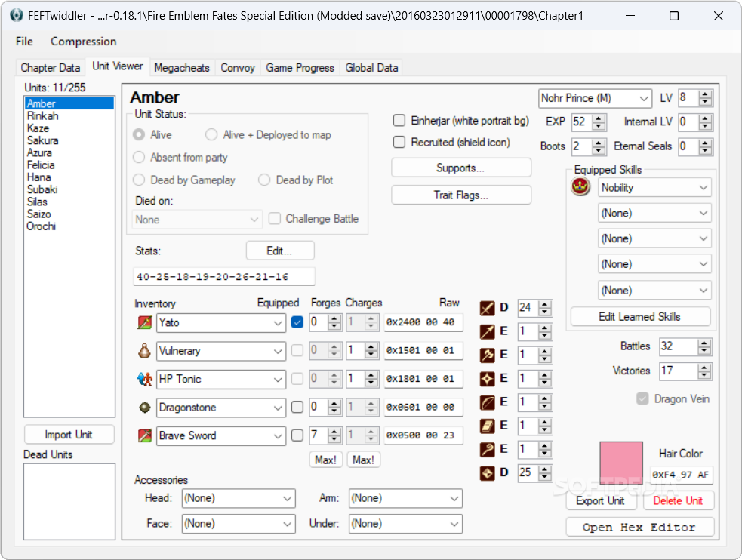
Task: Open the HP Tonic inventory dropdown
Action: (221, 380)
